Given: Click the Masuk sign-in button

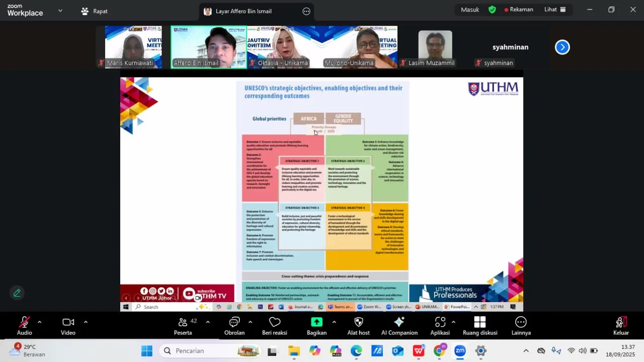Looking at the screenshot, I should pos(470,10).
